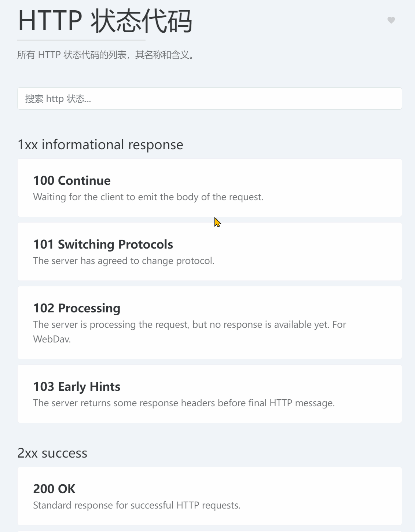Select the 200 OK card
Screen dimensions: 415x532
(210, 496)
